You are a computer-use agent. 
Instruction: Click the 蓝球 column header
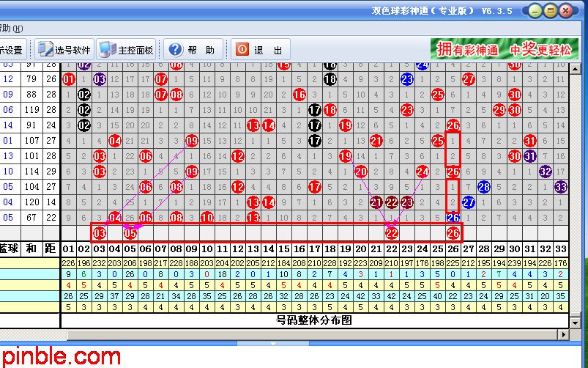[x=8, y=249]
